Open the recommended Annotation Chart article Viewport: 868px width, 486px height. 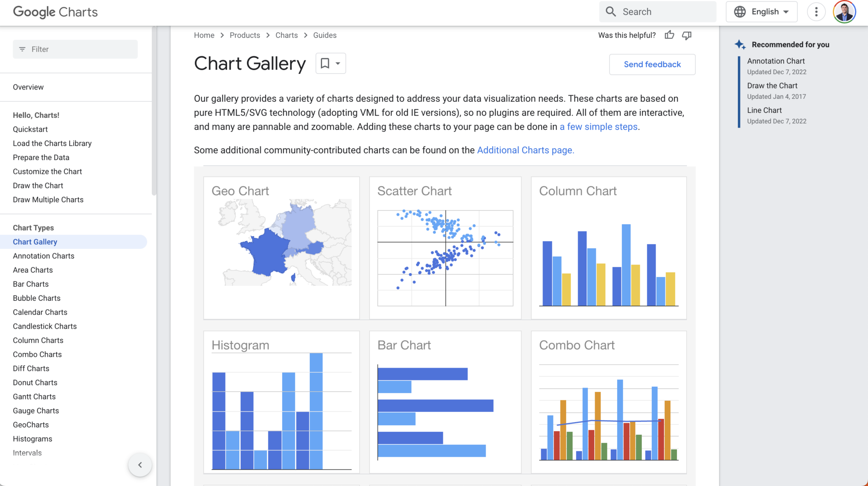[776, 61]
